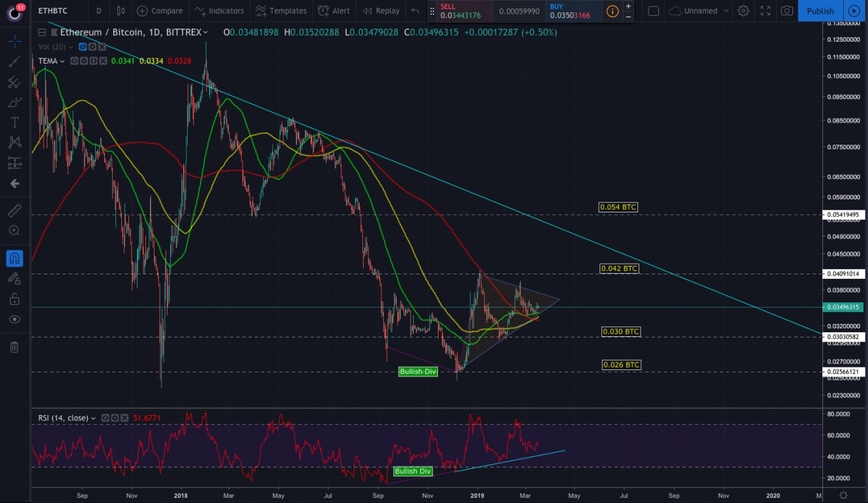868x503 pixels.
Task: Open RSI indicator settings gear
Action: (115, 418)
